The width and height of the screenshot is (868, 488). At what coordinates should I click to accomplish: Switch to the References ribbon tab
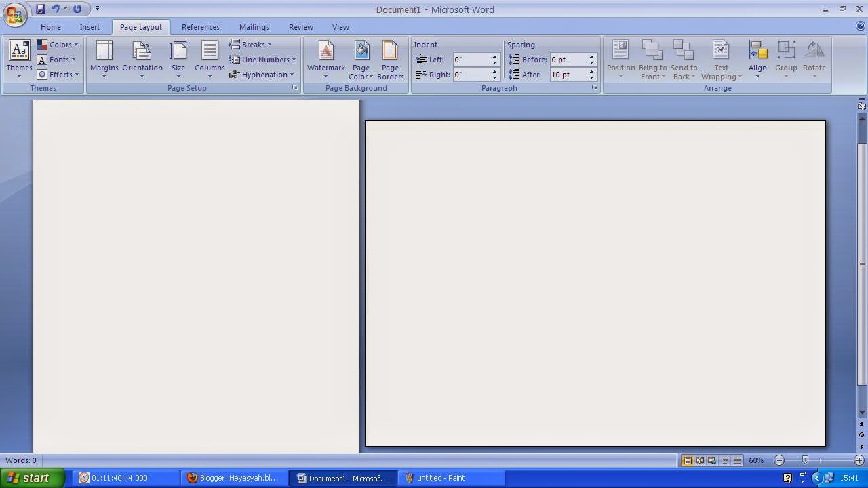pyautogui.click(x=200, y=27)
